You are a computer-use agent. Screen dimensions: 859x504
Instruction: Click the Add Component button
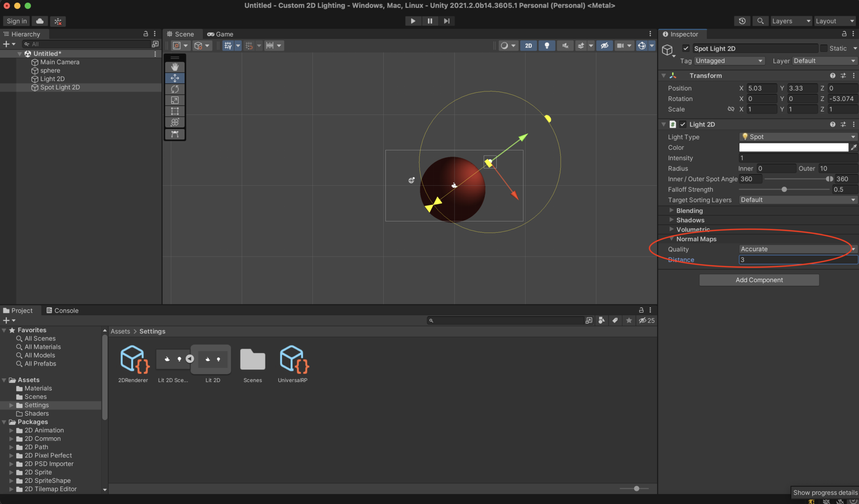pyautogui.click(x=758, y=280)
